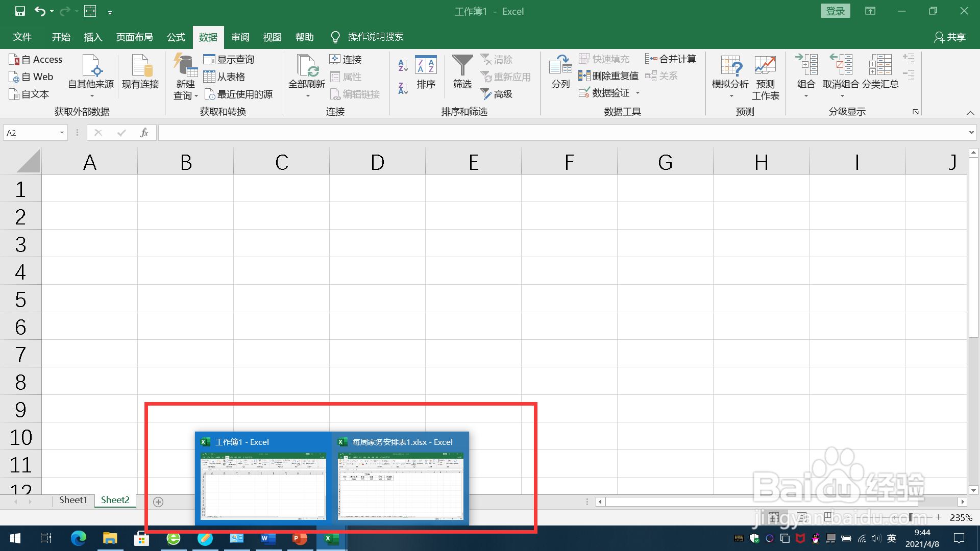Screen dimensions: 980x551
Task: Click Sort A to Z ascending icon
Action: [x=403, y=65]
